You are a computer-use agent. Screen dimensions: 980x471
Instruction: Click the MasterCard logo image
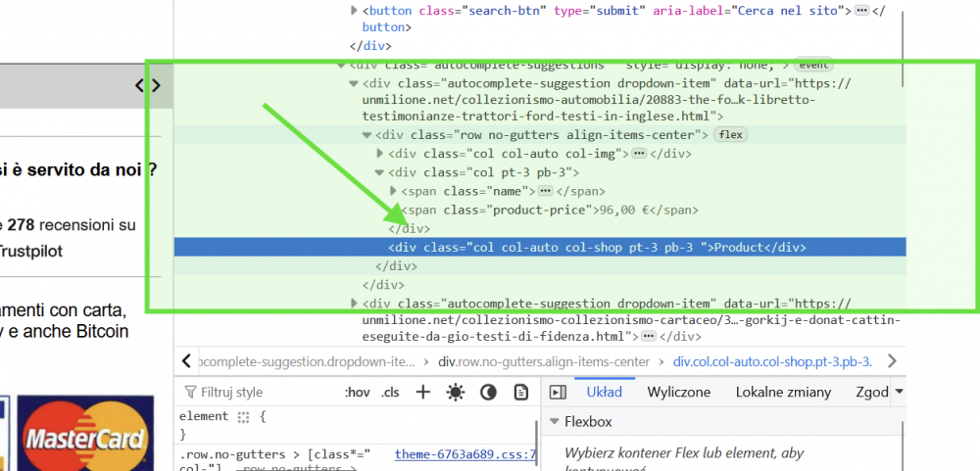[85, 434]
